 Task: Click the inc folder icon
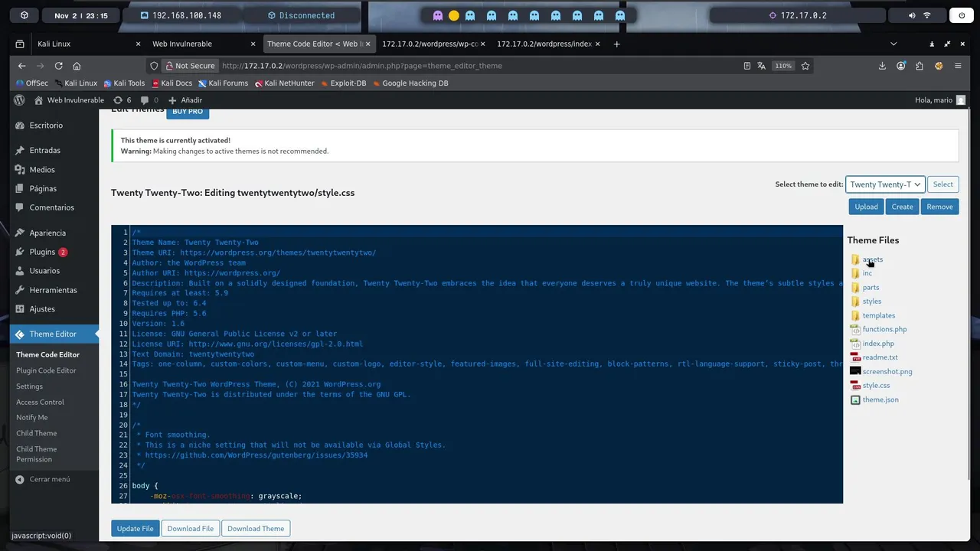pyautogui.click(x=855, y=273)
